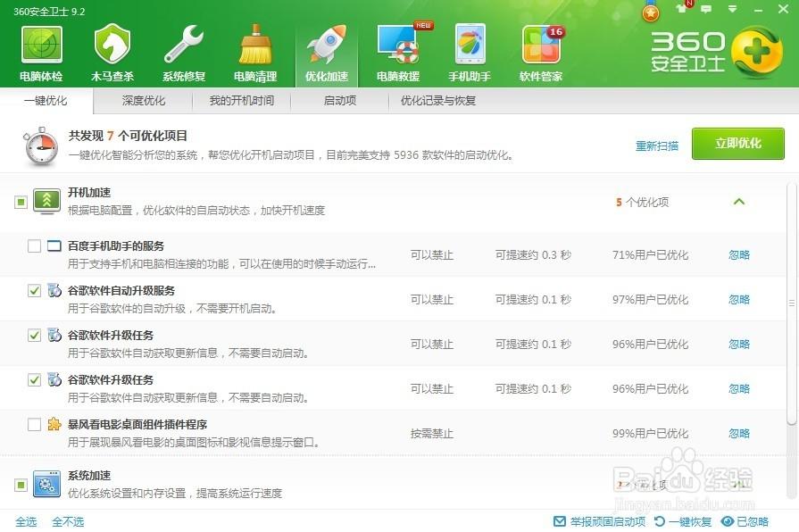Click 全选 link at bottom left
Screen dimensions: 799x532
[26, 521]
